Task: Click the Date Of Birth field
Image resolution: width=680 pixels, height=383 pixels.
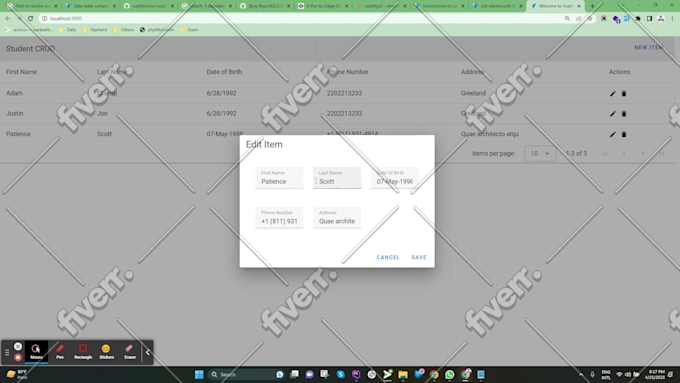Action: pyautogui.click(x=395, y=178)
